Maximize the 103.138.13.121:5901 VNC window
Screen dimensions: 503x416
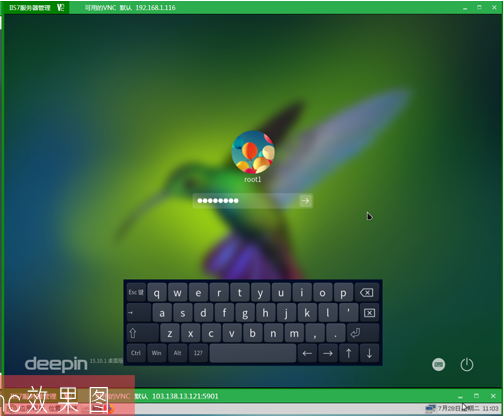476,396
